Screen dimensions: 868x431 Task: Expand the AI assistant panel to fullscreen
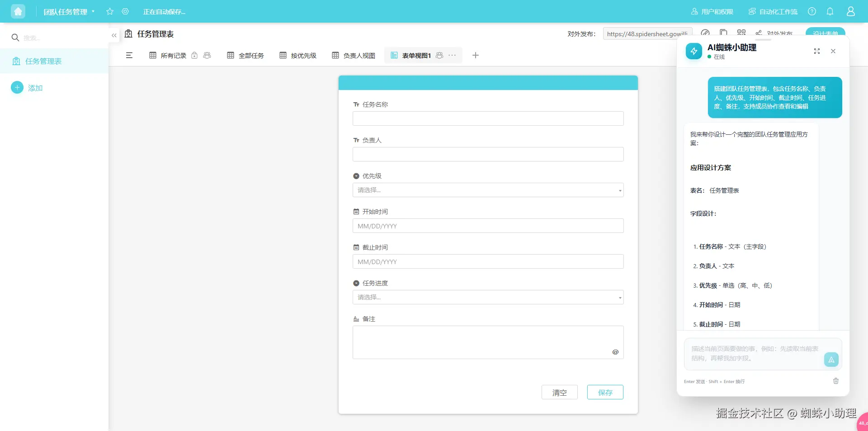click(817, 51)
